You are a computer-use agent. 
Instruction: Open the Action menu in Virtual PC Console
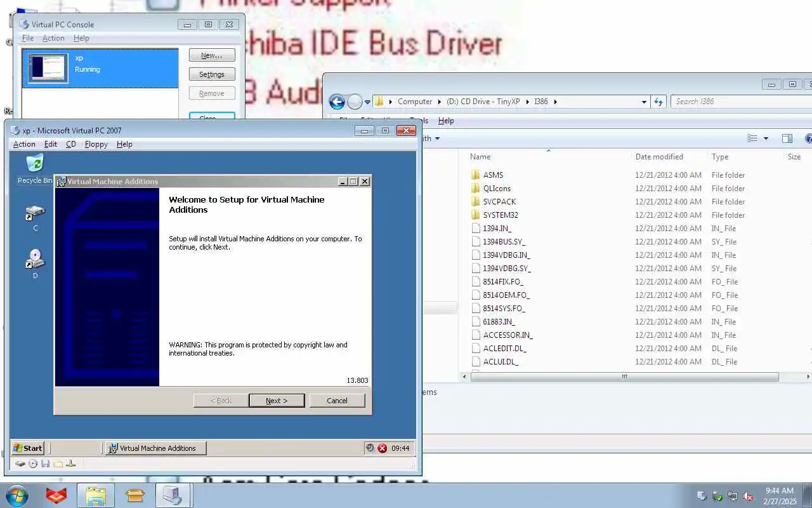coord(53,38)
